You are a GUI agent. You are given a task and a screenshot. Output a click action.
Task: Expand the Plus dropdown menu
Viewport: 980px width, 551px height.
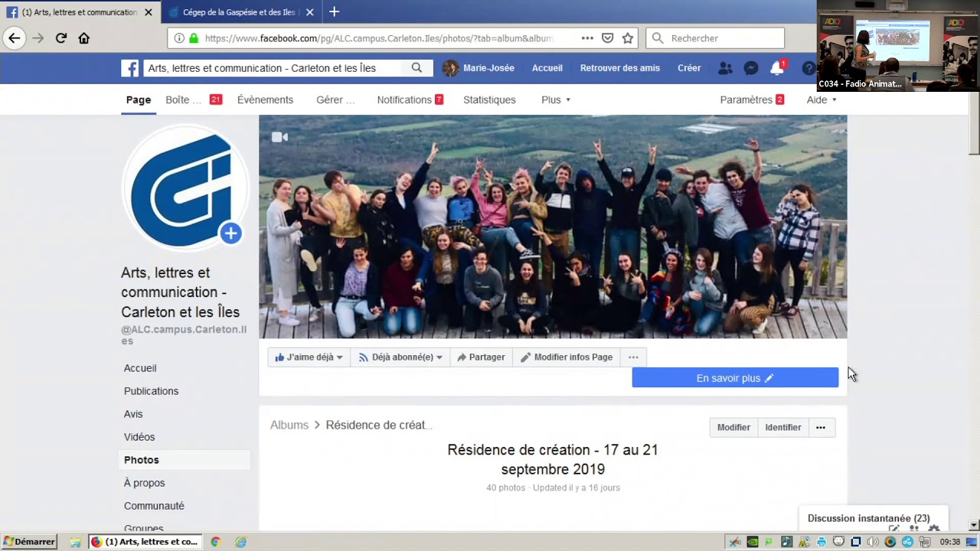tap(556, 100)
